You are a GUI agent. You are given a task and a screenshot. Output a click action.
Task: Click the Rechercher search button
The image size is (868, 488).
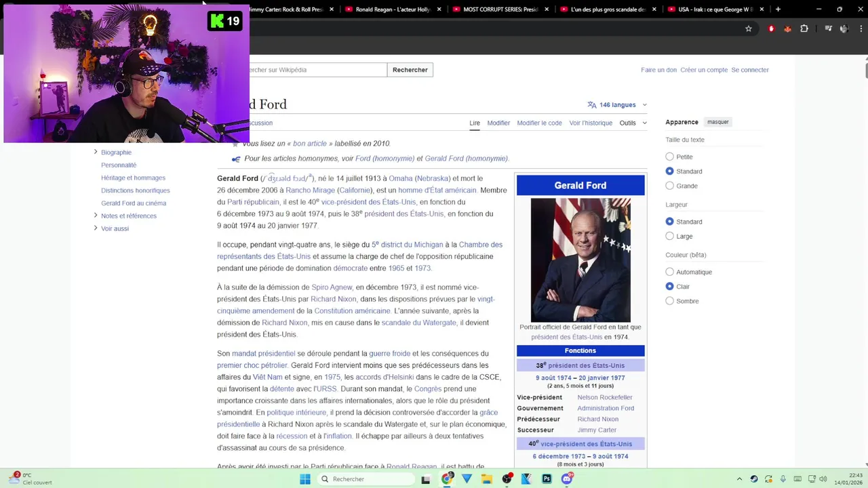tap(410, 70)
